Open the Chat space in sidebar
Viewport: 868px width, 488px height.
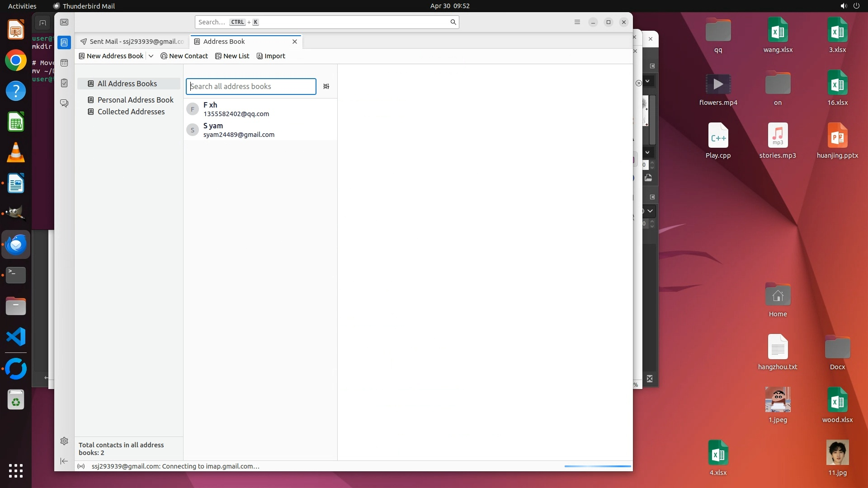click(64, 103)
